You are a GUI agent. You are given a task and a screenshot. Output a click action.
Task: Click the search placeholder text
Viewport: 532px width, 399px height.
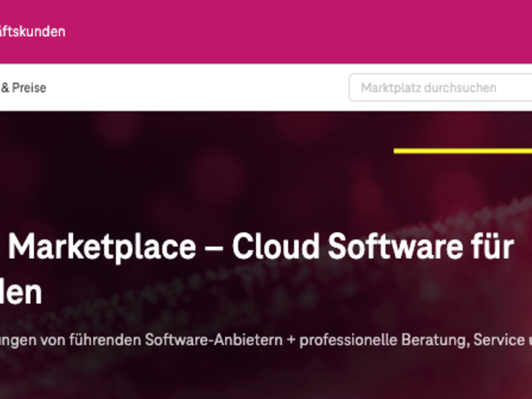point(429,87)
